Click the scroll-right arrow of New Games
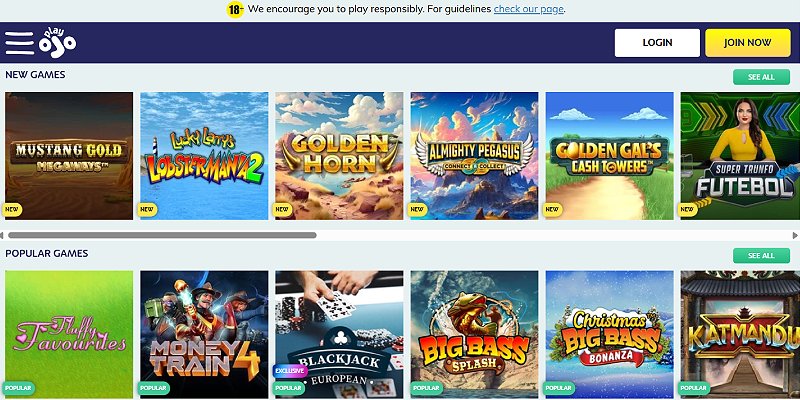800x400 pixels. point(795,235)
